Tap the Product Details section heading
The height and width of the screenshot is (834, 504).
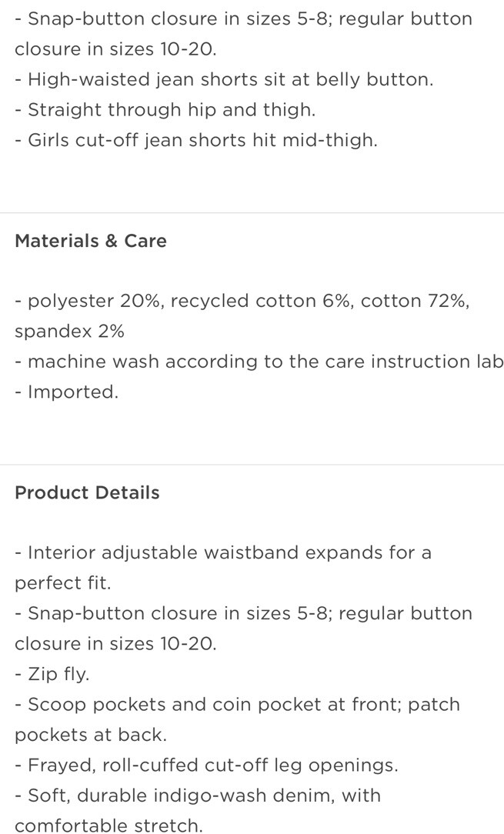click(x=87, y=492)
